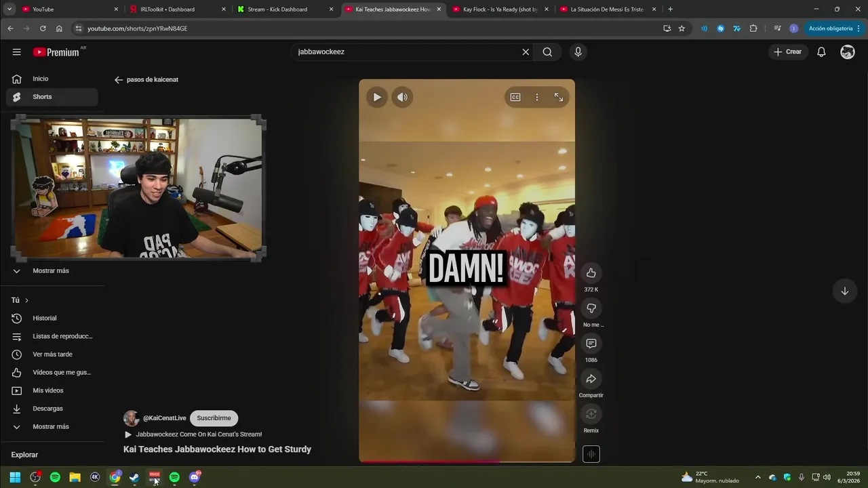Dislike the Short with thumbs down
This screenshot has height=488, width=868.
tap(591, 308)
